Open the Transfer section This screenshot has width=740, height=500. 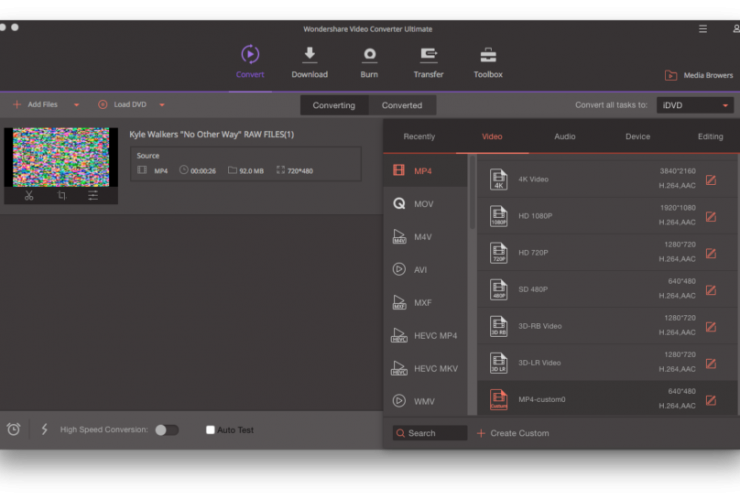click(429, 62)
